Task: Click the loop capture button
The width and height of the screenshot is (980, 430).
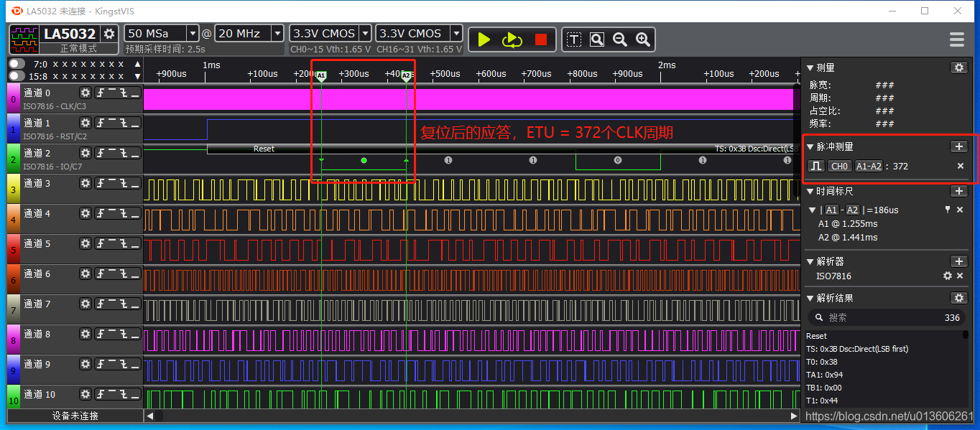Action: coord(512,40)
